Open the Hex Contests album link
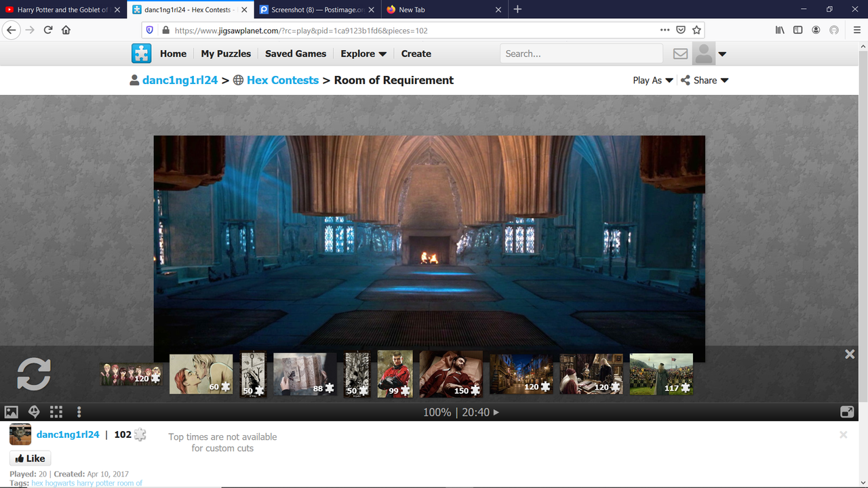 click(x=283, y=80)
